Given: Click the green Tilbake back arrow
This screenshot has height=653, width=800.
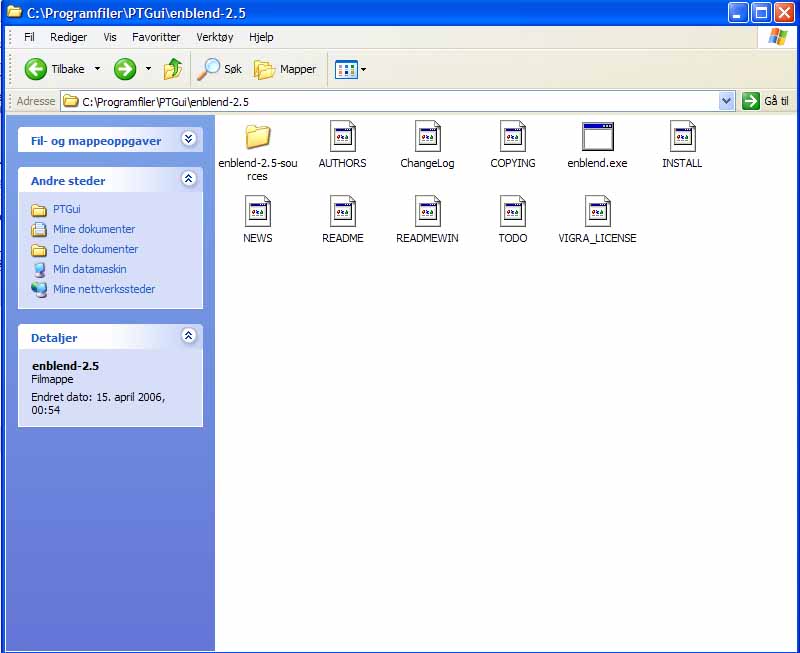Looking at the screenshot, I should (x=36, y=69).
